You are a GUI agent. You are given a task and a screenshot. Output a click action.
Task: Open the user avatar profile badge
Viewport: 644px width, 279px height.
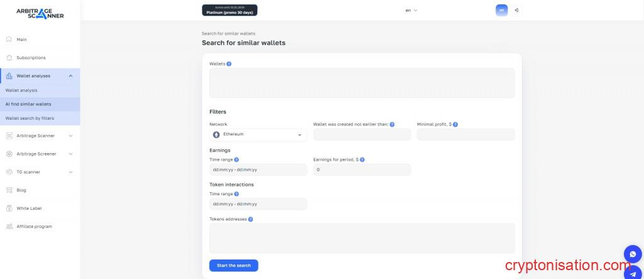501,10
